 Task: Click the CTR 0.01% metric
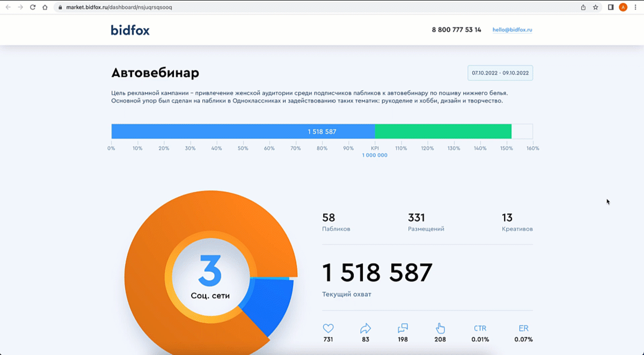click(x=480, y=333)
